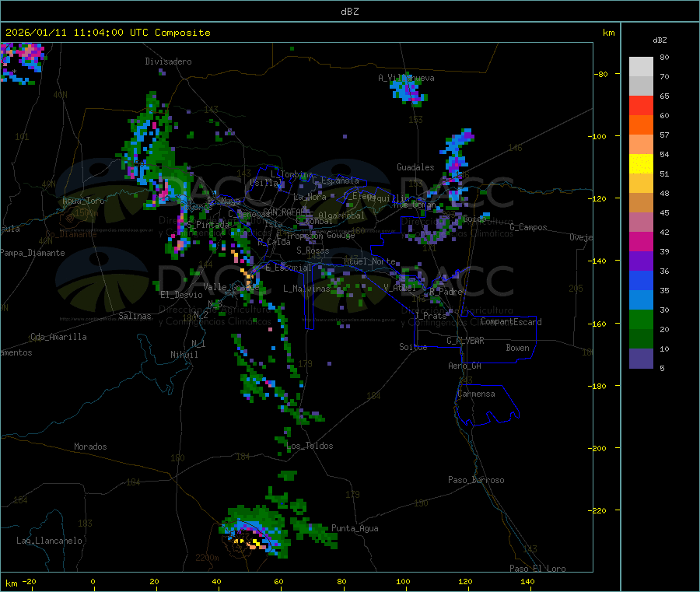Click the 100 km horizontal axis tick
This screenshot has width=700, height=592.
point(403,581)
